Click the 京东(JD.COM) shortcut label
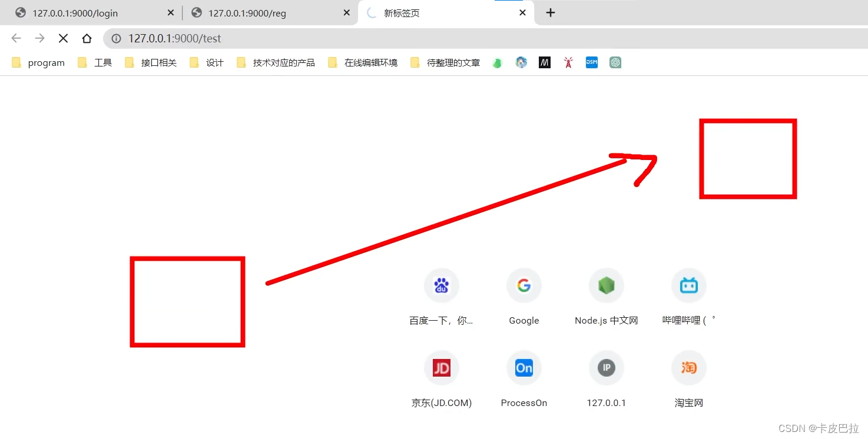This screenshot has height=439, width=868. click(x=442, y=403)
